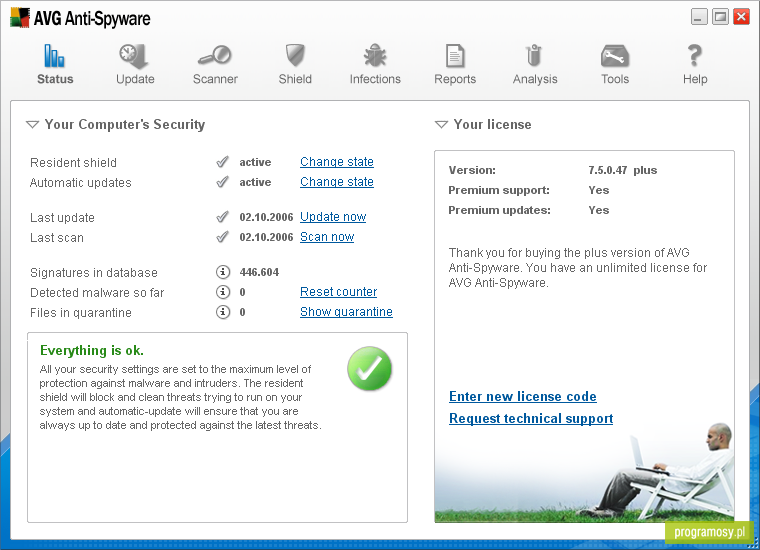Click Request technical support link
760x550 pixels.
[531, 418]
